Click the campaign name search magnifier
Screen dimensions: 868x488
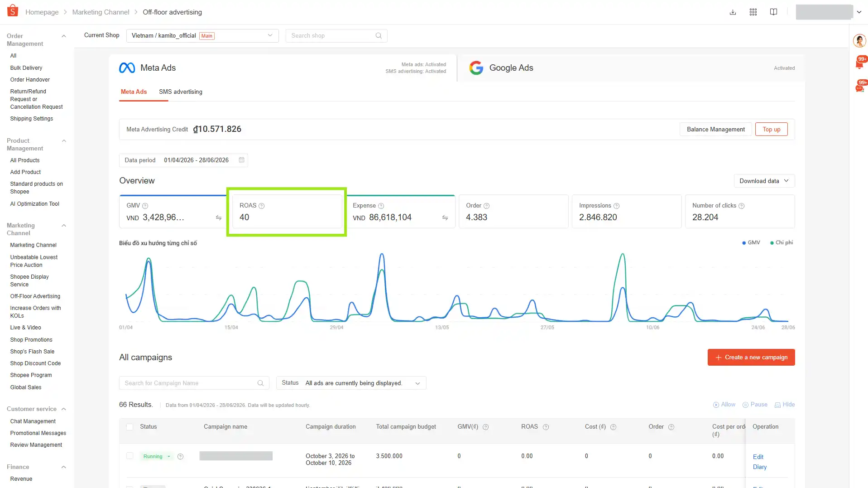point(260,383)
